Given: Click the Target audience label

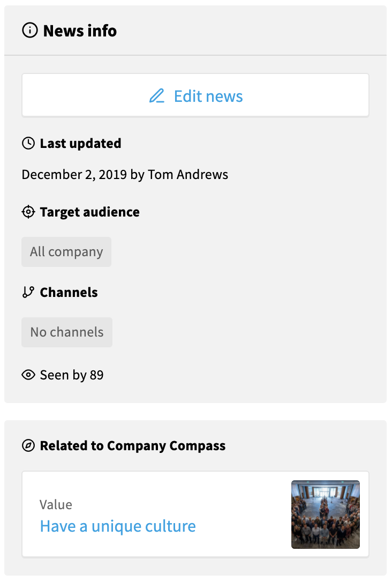Looking at the screenshot, I should [89, 212].
